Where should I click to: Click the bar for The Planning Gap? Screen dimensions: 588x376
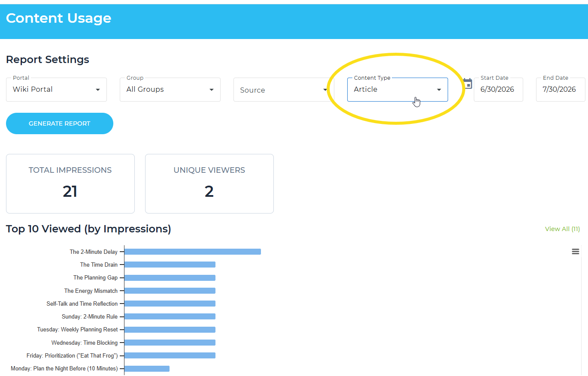coord(170,278)
